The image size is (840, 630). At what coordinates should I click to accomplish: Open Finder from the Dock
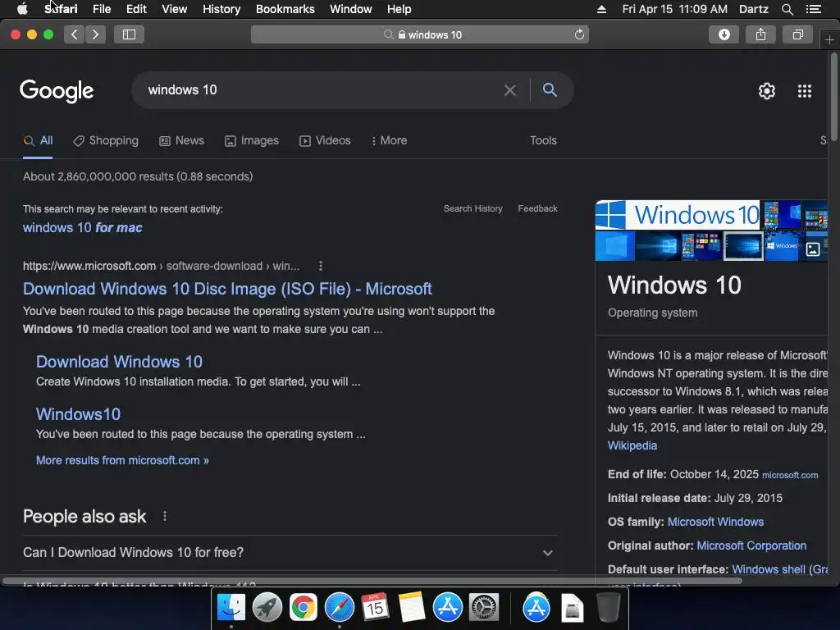point(231,608)
